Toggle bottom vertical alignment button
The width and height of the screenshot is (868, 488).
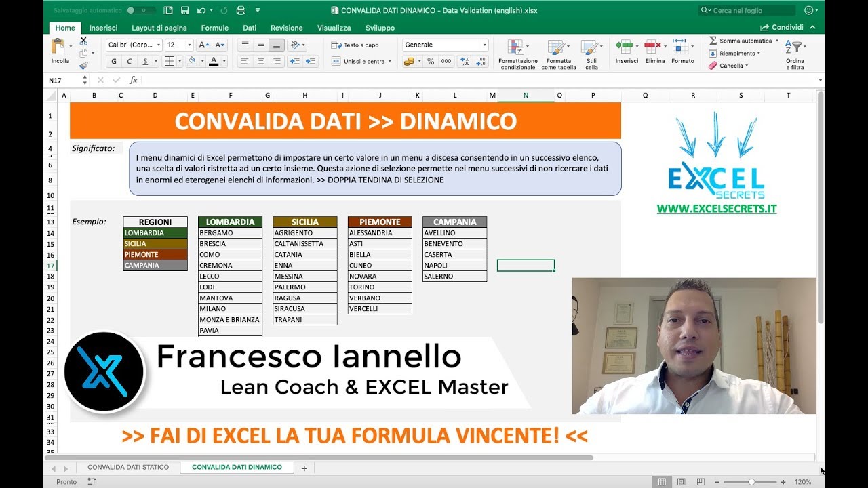[276, 45]
